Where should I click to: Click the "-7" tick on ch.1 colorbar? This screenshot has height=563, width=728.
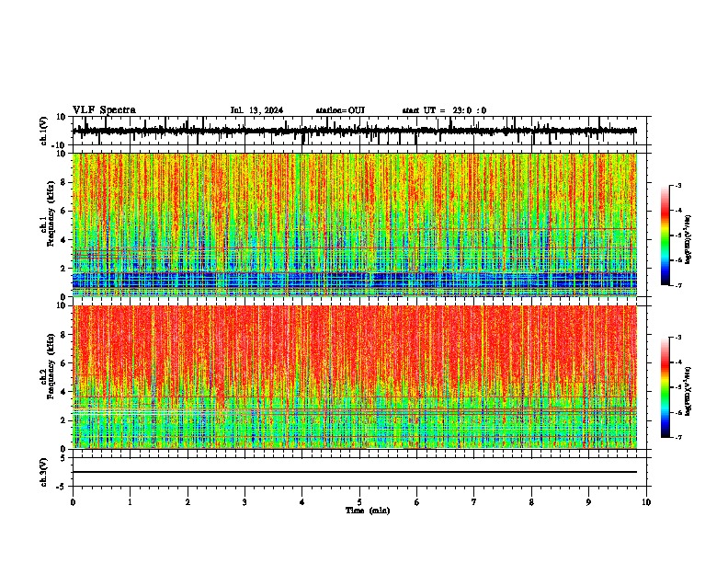pyautogui.click(x=678, y=286)
